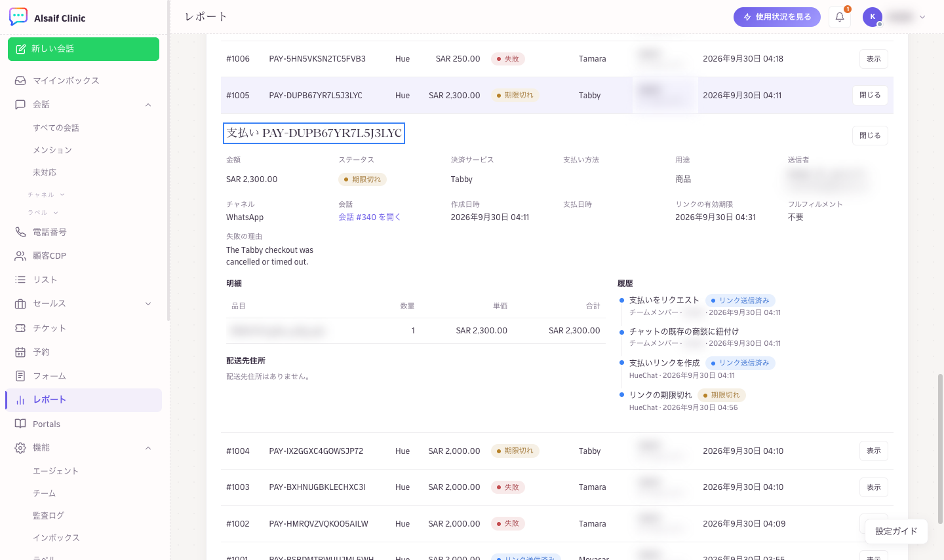Click the 会話 speech bubble icon
The image size is (944, 560).
pyautogui.click(x=20, y=104)
